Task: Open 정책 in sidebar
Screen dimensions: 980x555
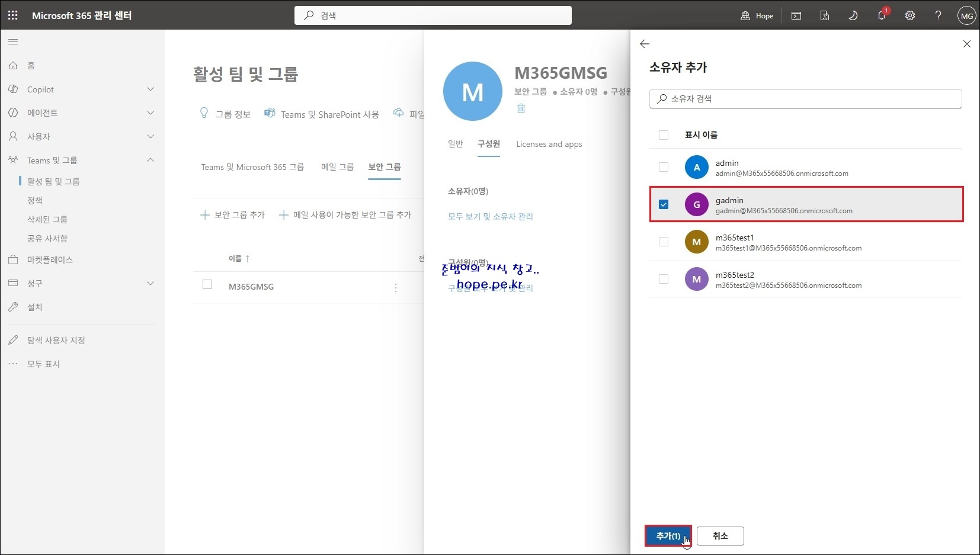Action: tap(35, 200)
